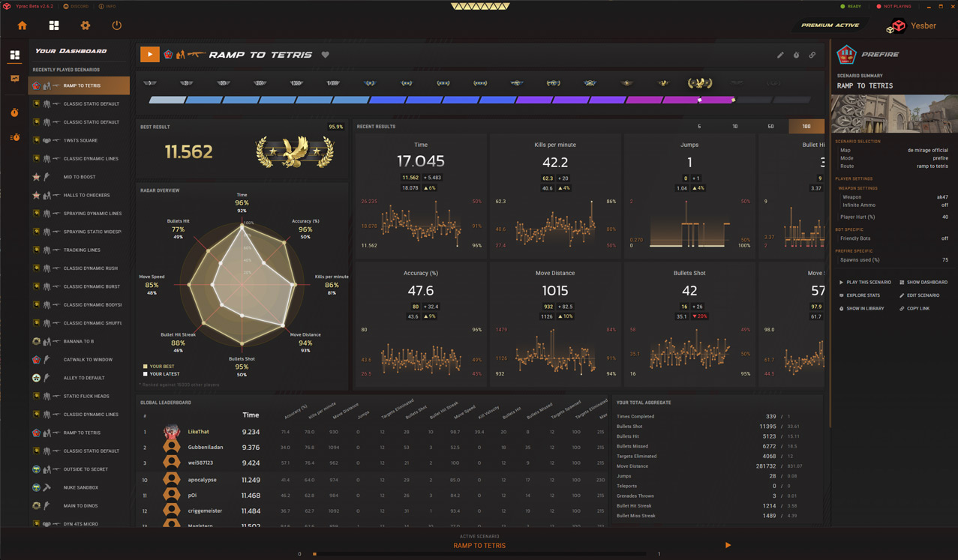Select the 10 recent results filter
This screenshot has width=958, height=560.
tap(734, 127)
